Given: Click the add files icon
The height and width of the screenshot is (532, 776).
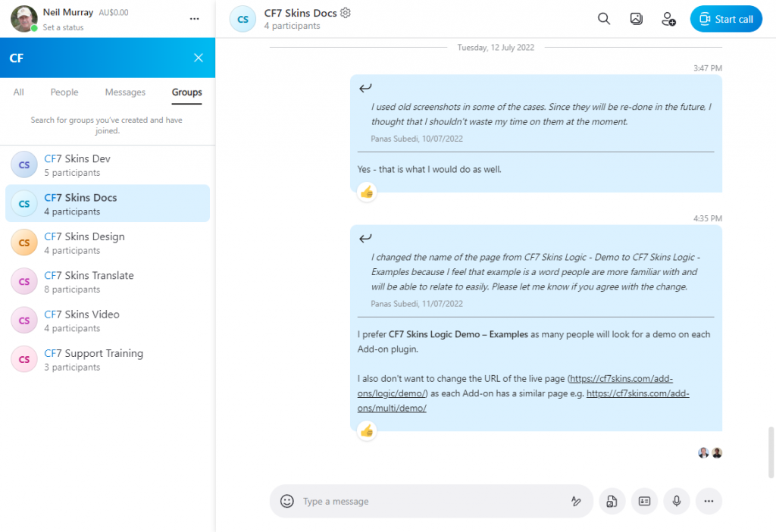Looking at the screenshot, I should 612,501.
